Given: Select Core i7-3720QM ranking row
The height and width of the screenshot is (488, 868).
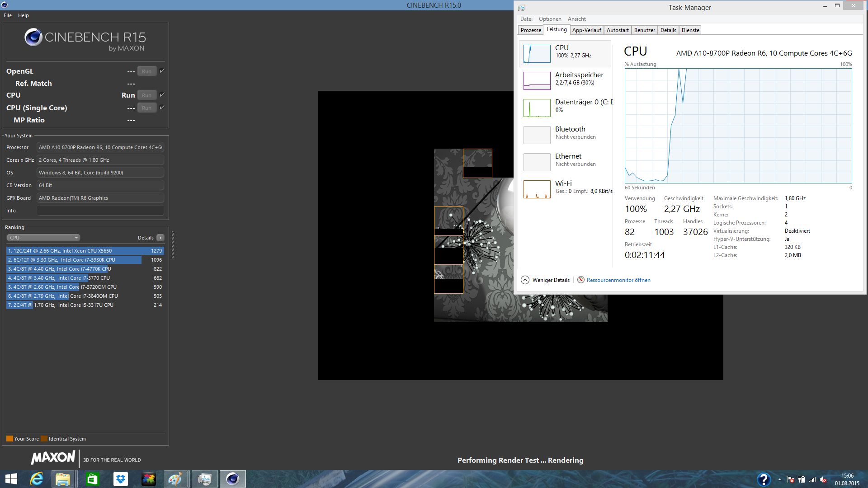Looking at the screenshot, I should (x=85, y=287).
